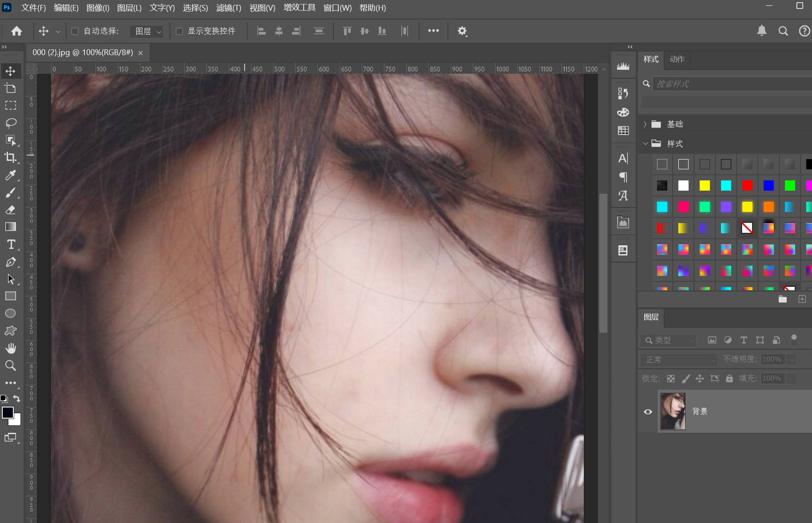
Task: Open the 滤镜 menu
Action: [x=229, y=8]
